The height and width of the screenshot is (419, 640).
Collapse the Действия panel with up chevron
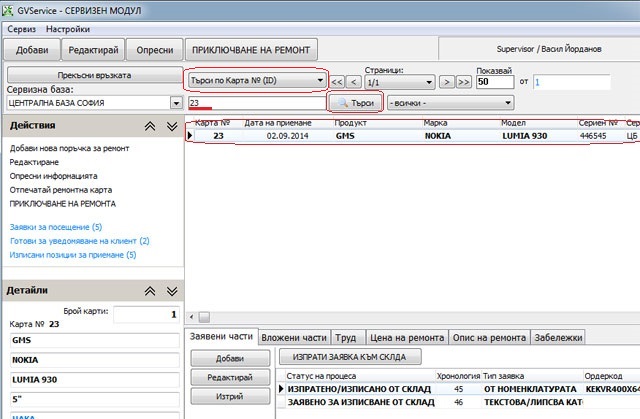(150, 126)
